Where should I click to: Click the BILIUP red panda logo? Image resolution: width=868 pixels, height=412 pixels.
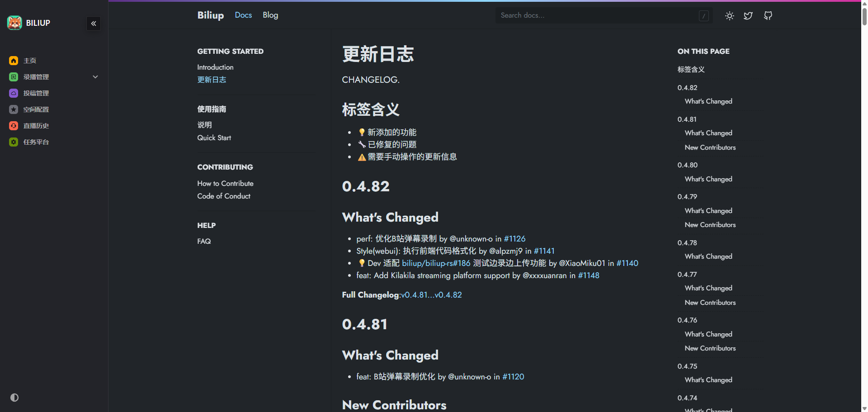[x=14, y=23]
